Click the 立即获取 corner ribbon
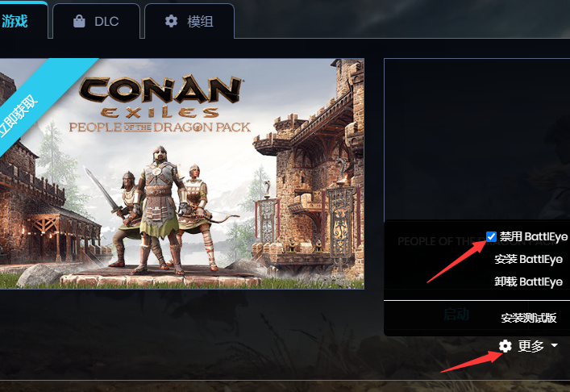The width and height of the screenshot is (570, 392). [x=19, y=116]
